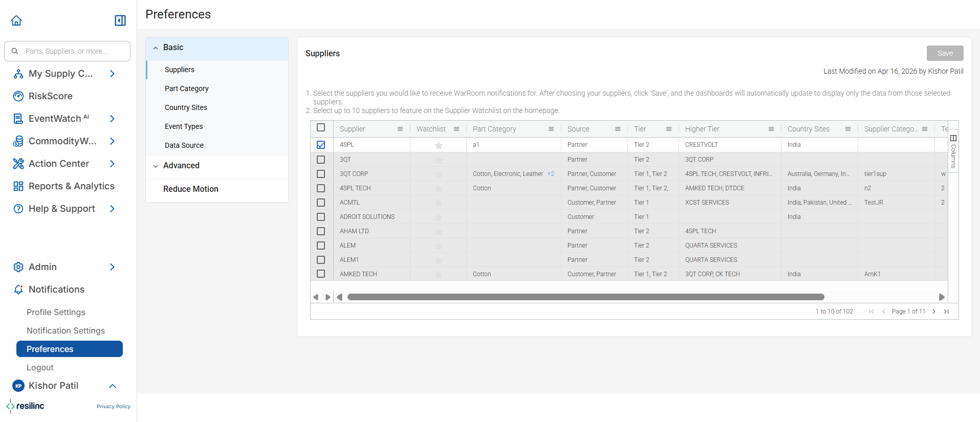Go to the home icon
980x422 pixels.
tap(16, 20)
